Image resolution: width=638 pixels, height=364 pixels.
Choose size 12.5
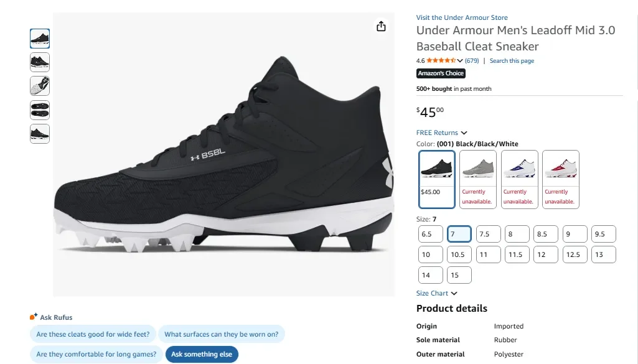(575, 254)
